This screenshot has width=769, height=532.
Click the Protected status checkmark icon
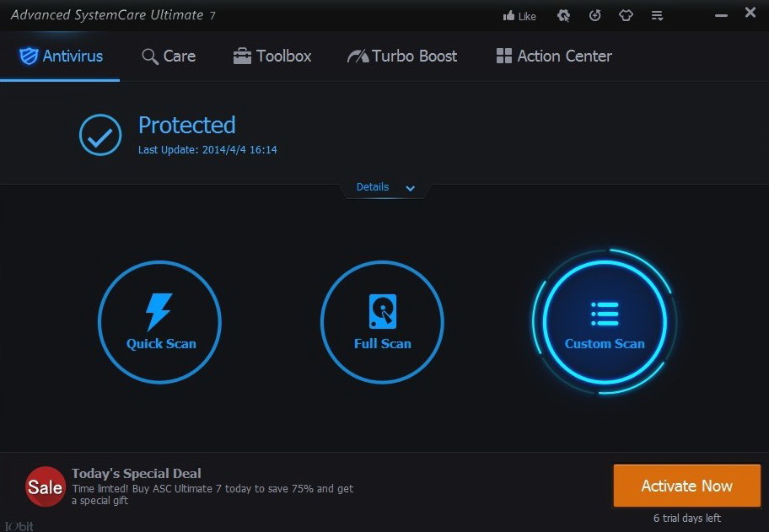100,135
